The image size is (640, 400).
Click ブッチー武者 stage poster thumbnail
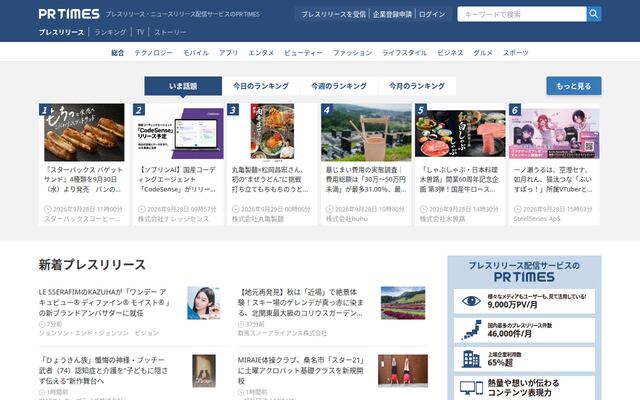204,371
